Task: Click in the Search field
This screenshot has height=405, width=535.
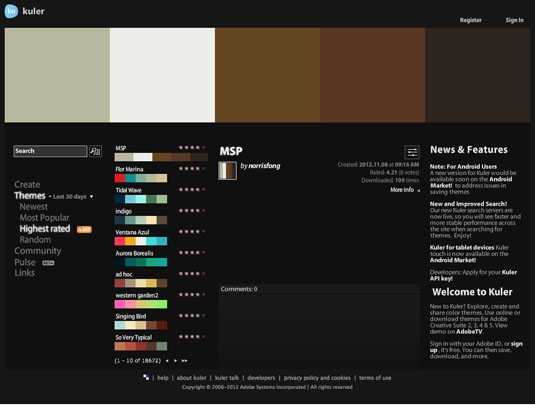Action: tap(50, 151)
